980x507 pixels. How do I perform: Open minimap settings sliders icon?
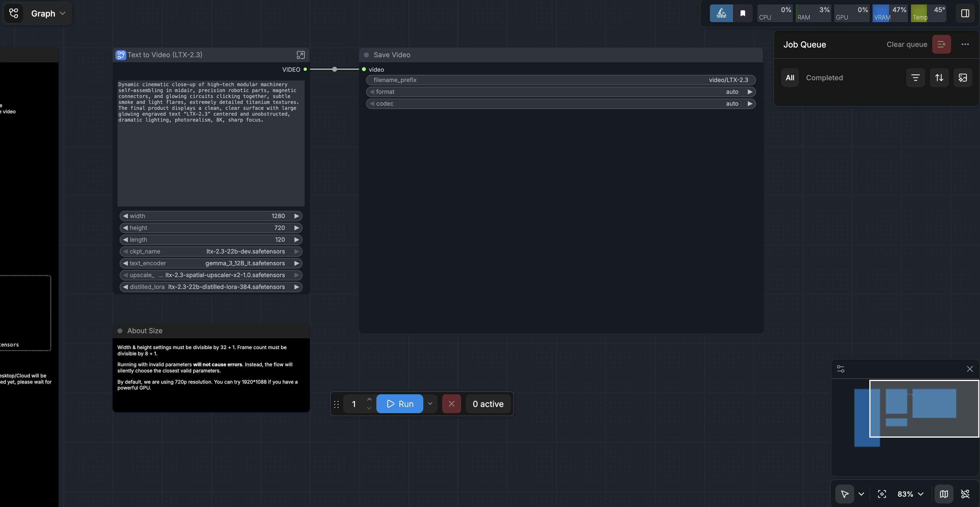(841, 369)
